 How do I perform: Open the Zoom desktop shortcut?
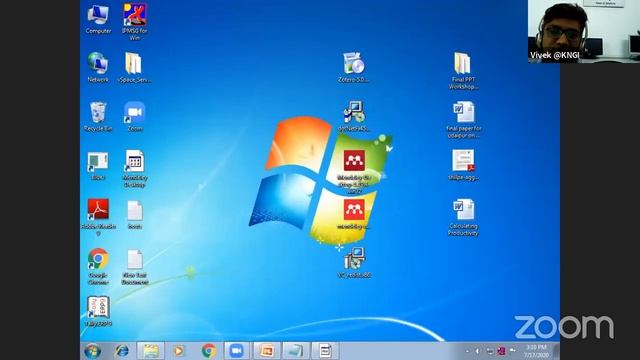pyautogui.click(x=135, y=116)
